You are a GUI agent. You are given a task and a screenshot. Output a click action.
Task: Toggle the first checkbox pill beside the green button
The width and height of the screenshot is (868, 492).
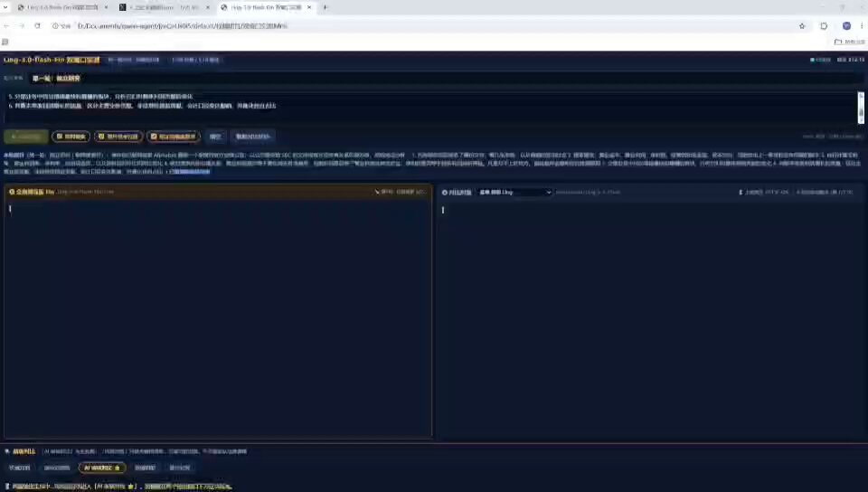click(71, 137)
